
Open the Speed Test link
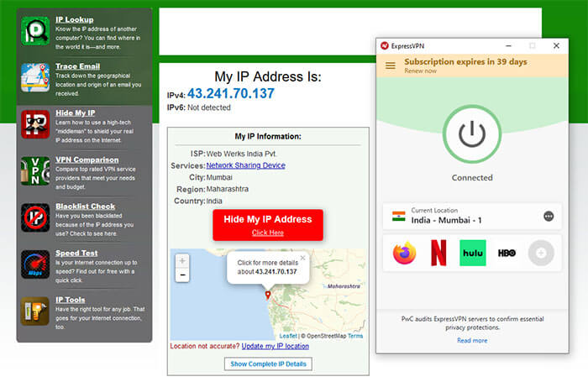(76, 253)
